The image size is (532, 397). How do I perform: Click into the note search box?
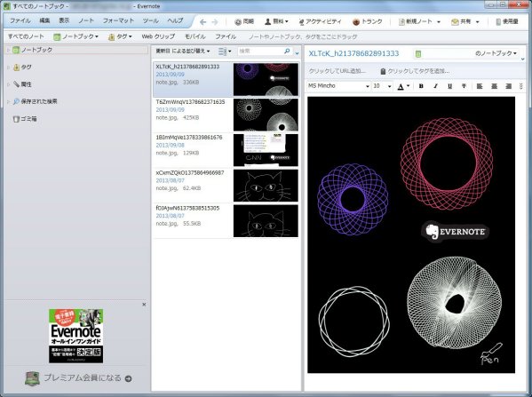(259, 52)
